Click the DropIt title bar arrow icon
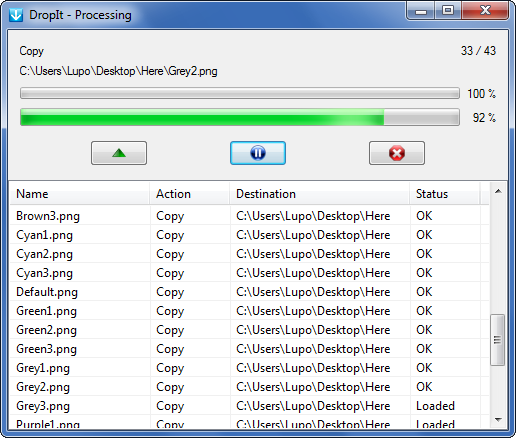 (16, 15)
